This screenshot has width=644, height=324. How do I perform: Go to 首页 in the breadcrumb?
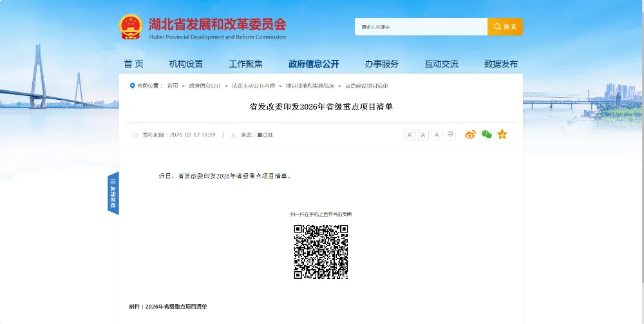click(173, 86)
